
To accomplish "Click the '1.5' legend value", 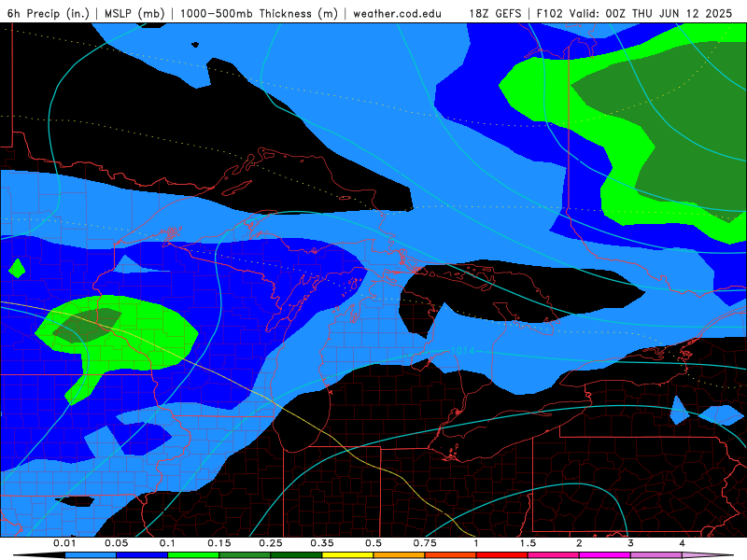I will click(528, 543).
